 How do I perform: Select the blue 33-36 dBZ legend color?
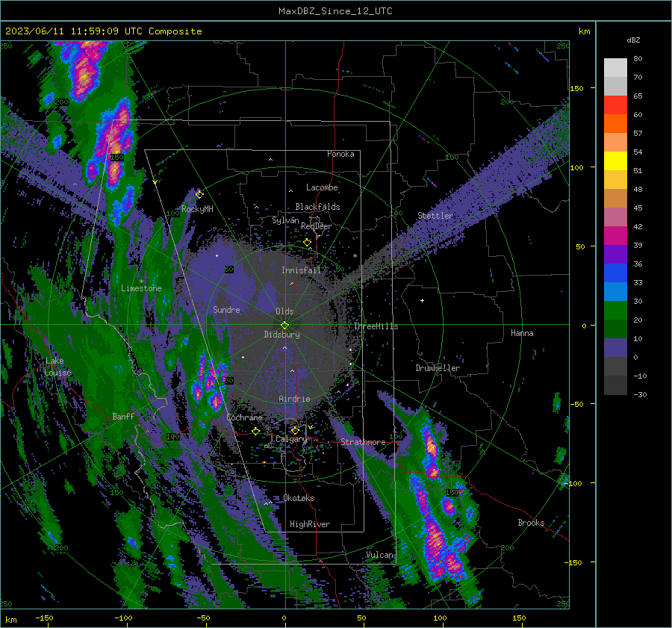(615, 273)
